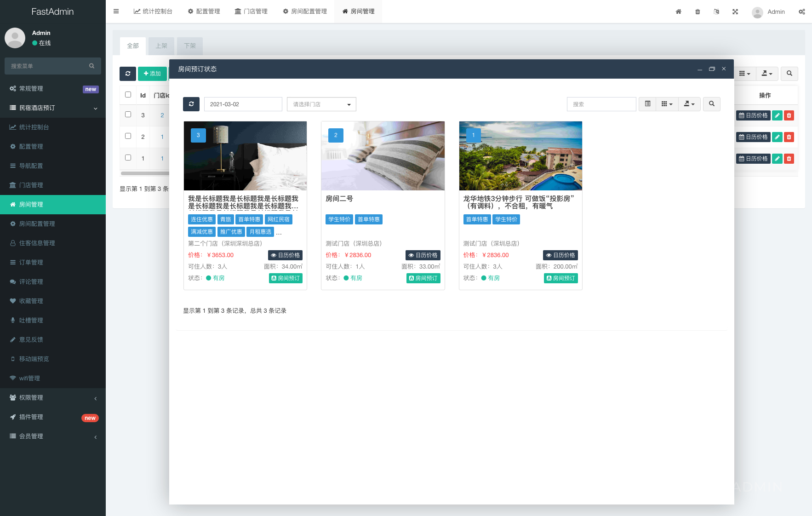Click the date field showing 2021-03-02

click(243, 104)
